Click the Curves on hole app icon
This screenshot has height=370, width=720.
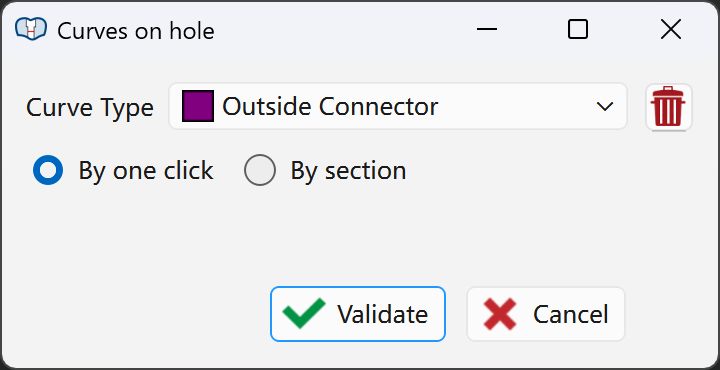coord(31,29)
